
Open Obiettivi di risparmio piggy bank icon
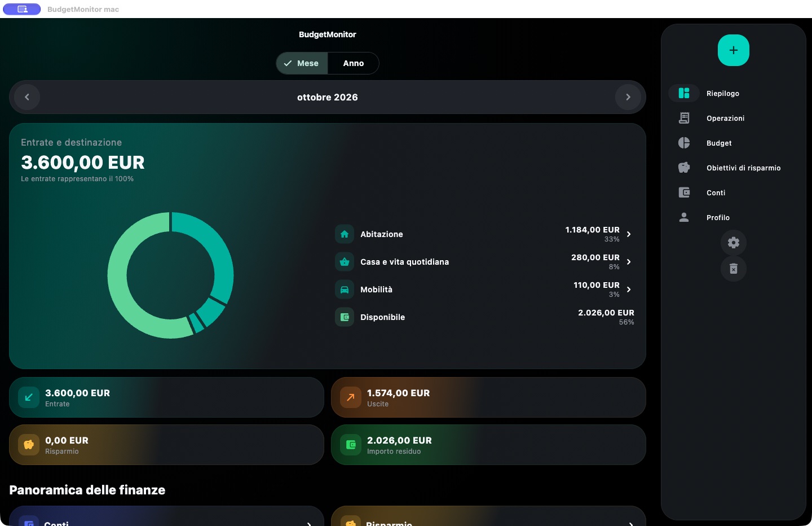pyautogui.click(x=684, y=168)
